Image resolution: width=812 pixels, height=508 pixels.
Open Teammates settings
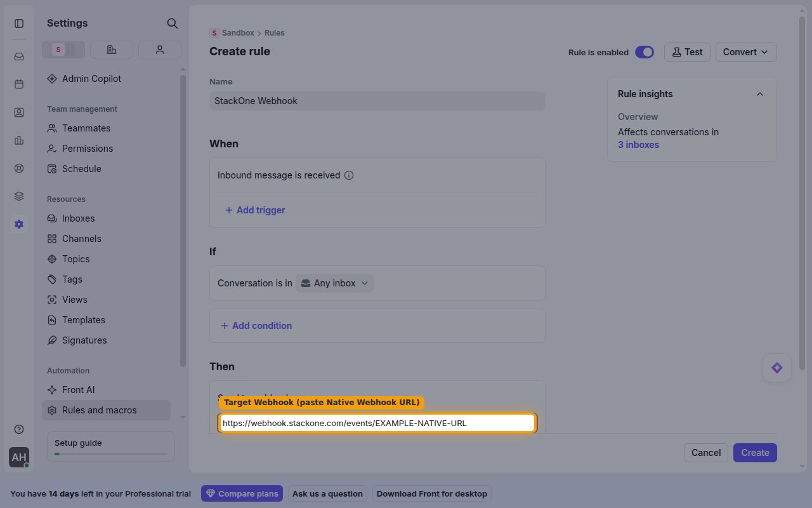[x=107, y=128]
